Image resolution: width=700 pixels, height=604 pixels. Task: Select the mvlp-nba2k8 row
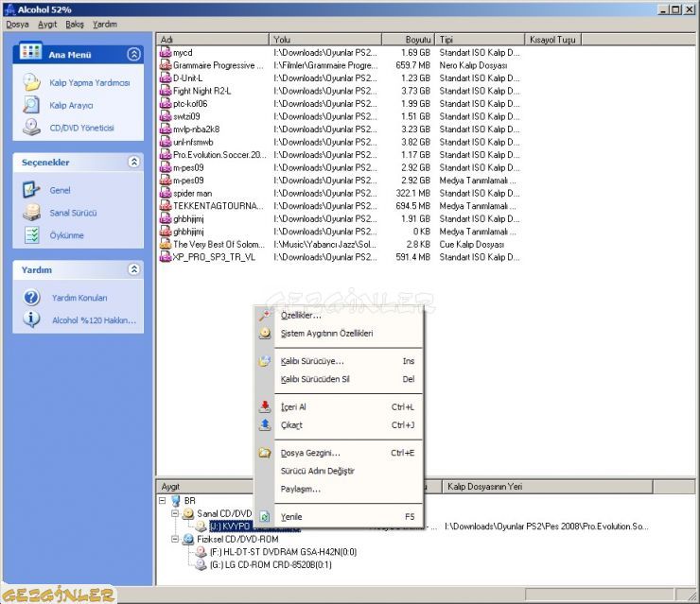(340, 129)
